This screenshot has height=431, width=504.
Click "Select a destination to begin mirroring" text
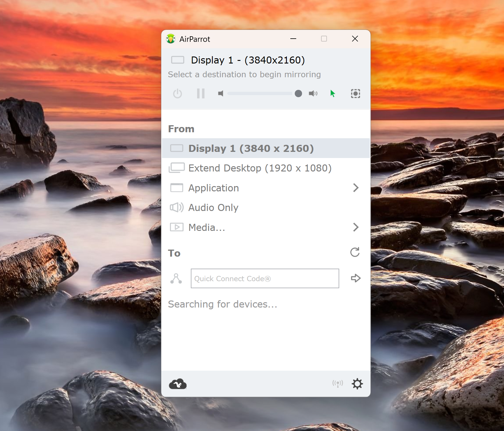point(244,75)
